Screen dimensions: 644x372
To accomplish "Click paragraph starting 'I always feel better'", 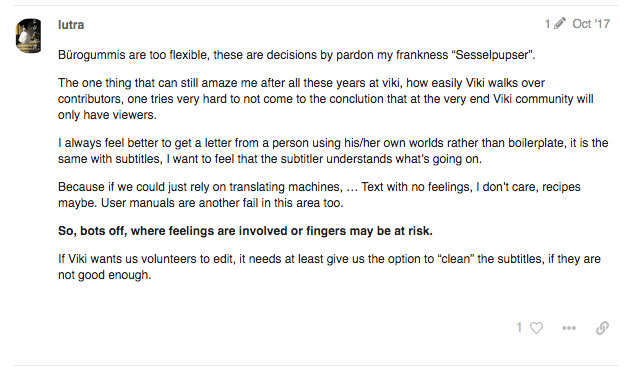I will point(333,151).
